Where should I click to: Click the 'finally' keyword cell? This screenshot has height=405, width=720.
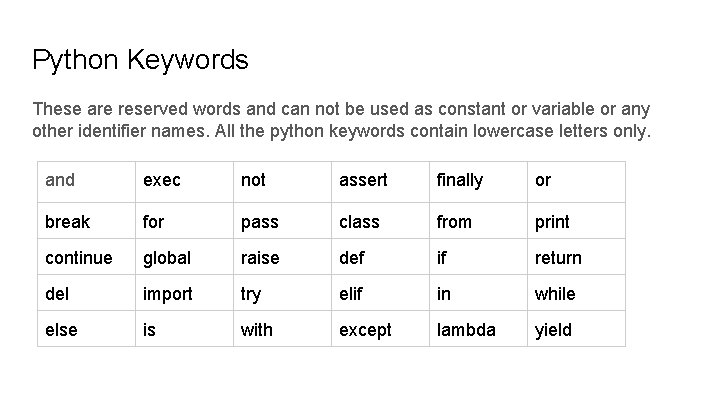pos(478,182)
